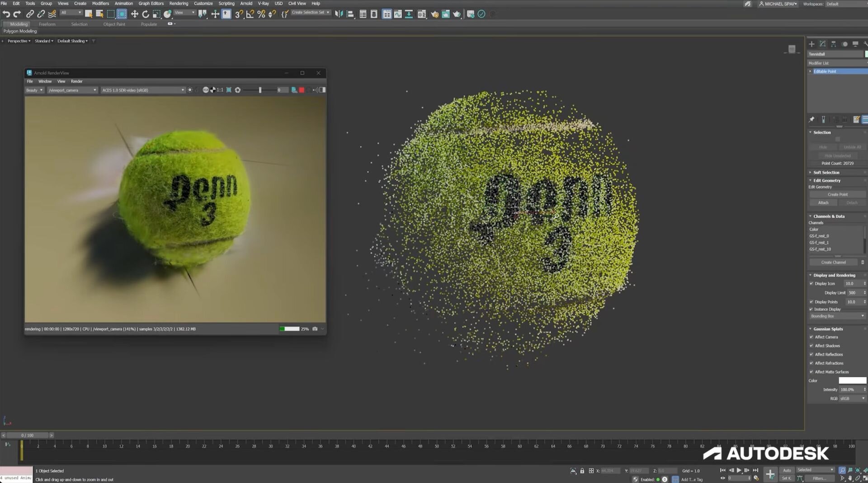The width and height of the screenshot is (868, 483).
Task: Click the Zoom tool in viewport navigation controls
Action: pos(842,470)
